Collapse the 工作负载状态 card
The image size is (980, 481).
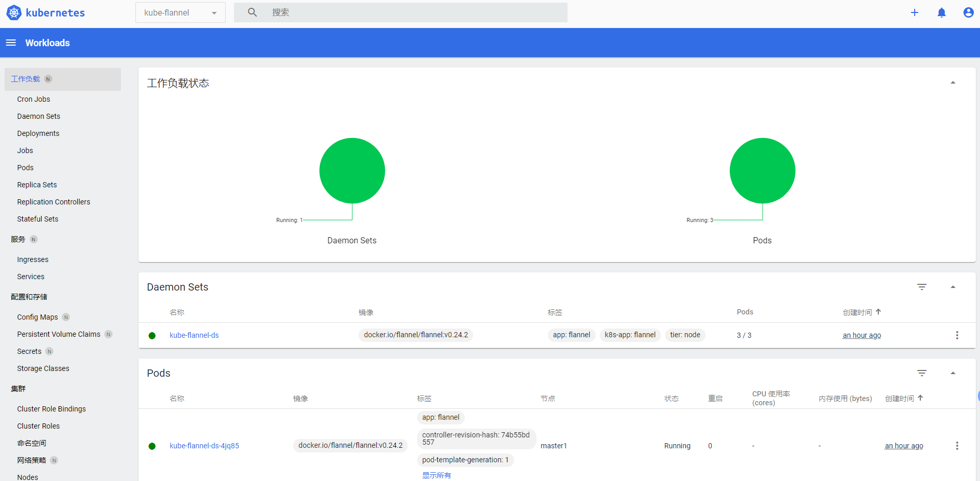click(953, 83)
